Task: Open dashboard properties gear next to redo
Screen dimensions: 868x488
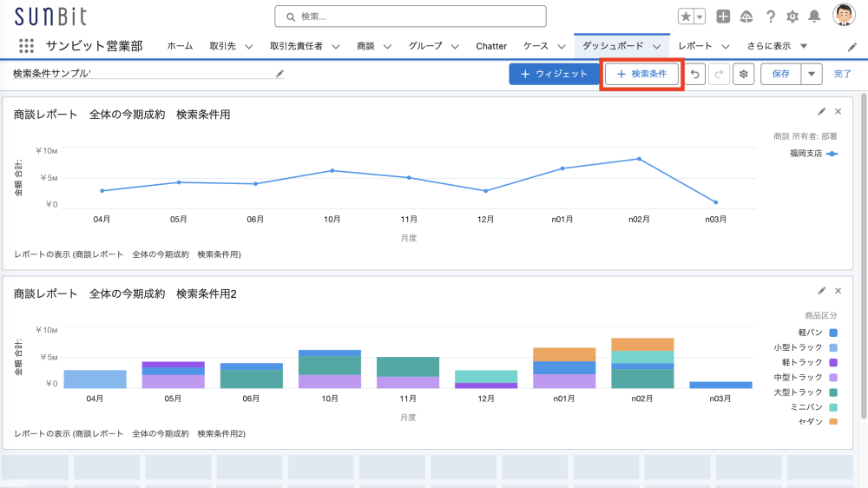Action: pyautogui.click(x=743, y=75)
